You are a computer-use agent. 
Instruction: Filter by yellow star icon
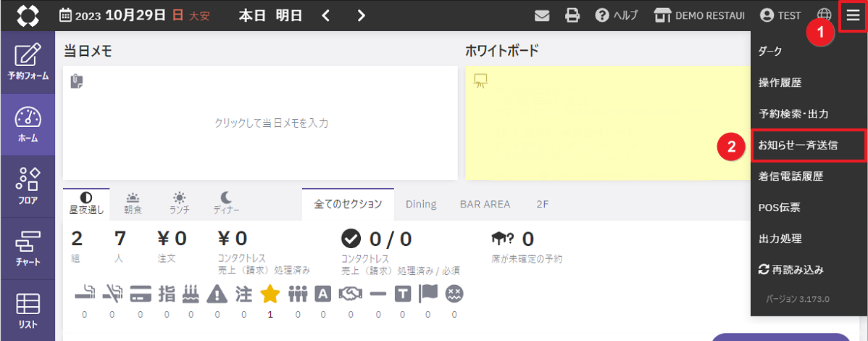tap(270, 294)
